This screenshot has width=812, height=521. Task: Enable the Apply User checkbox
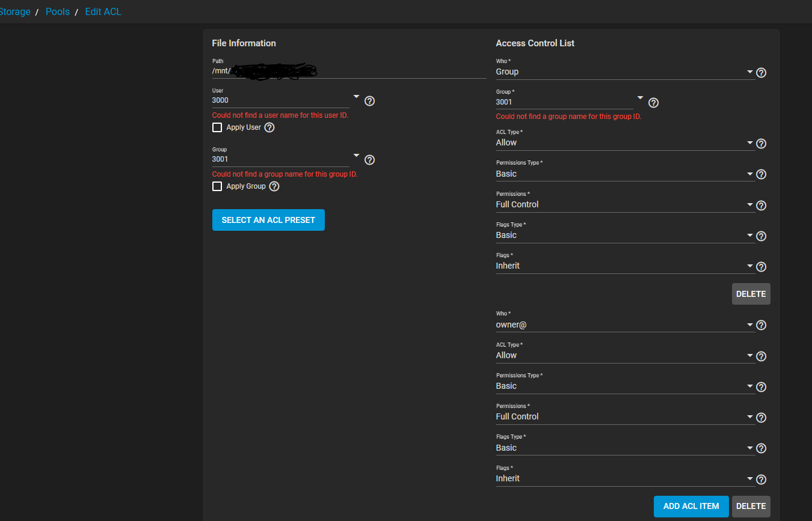coord(217,127)
